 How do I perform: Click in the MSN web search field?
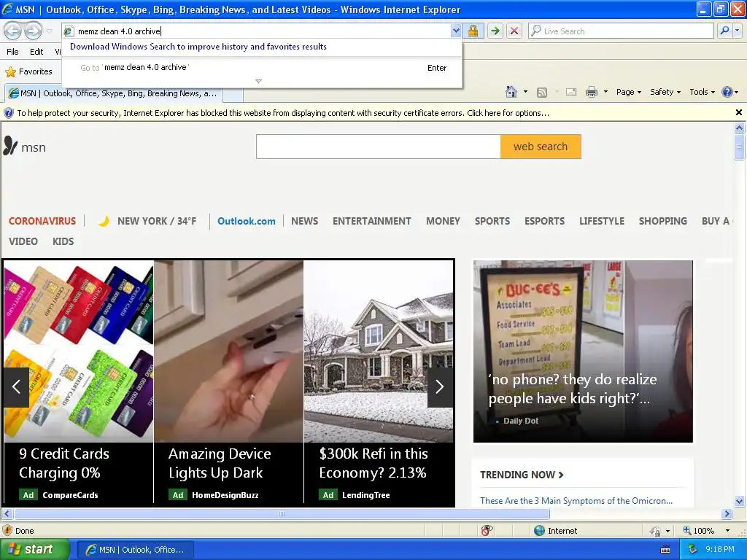click(379, 147)
